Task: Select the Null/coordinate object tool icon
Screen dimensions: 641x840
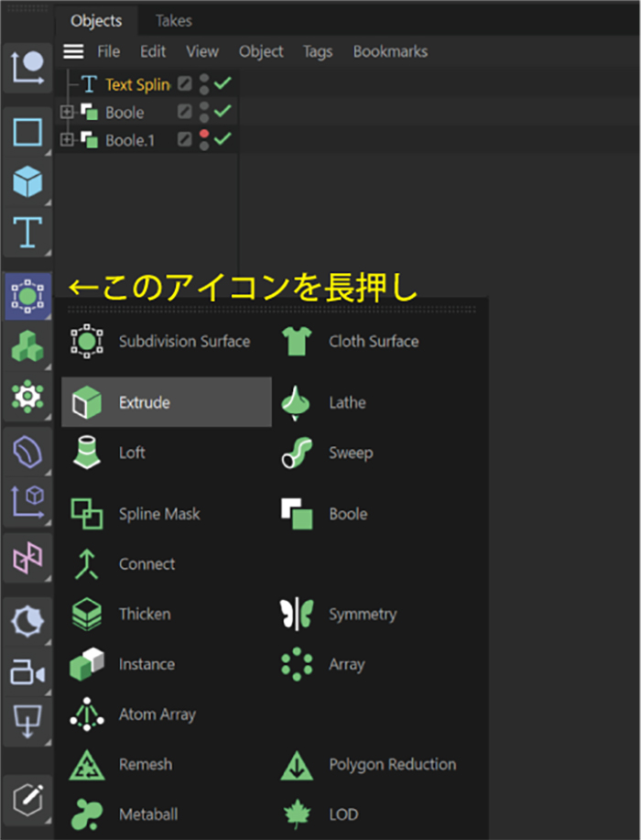Action: coord(27,68)
